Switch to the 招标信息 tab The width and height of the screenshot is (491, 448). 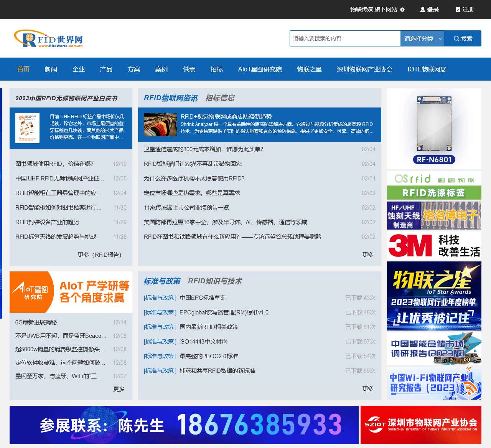click(x=221, y=98)
